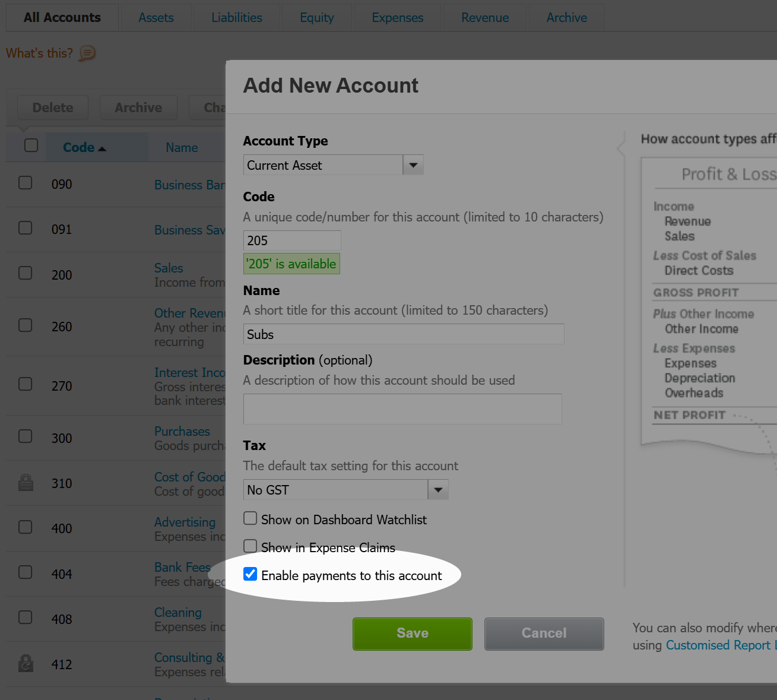Open the Interest Income account link

tap(189, 373)
